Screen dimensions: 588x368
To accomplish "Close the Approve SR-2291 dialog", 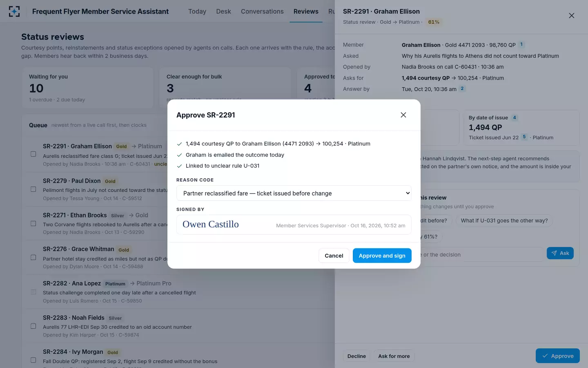I will point(403,115).
